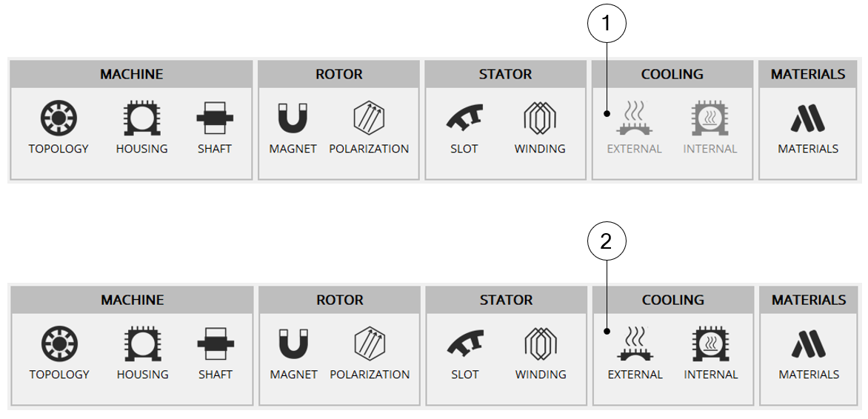Click Stator group header in ribbon 2

pos(506,300)
